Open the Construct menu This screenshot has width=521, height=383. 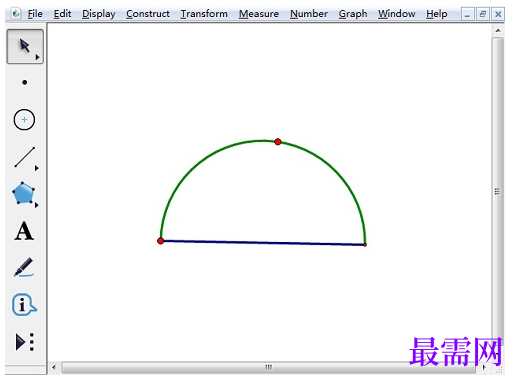click(148, 14)
